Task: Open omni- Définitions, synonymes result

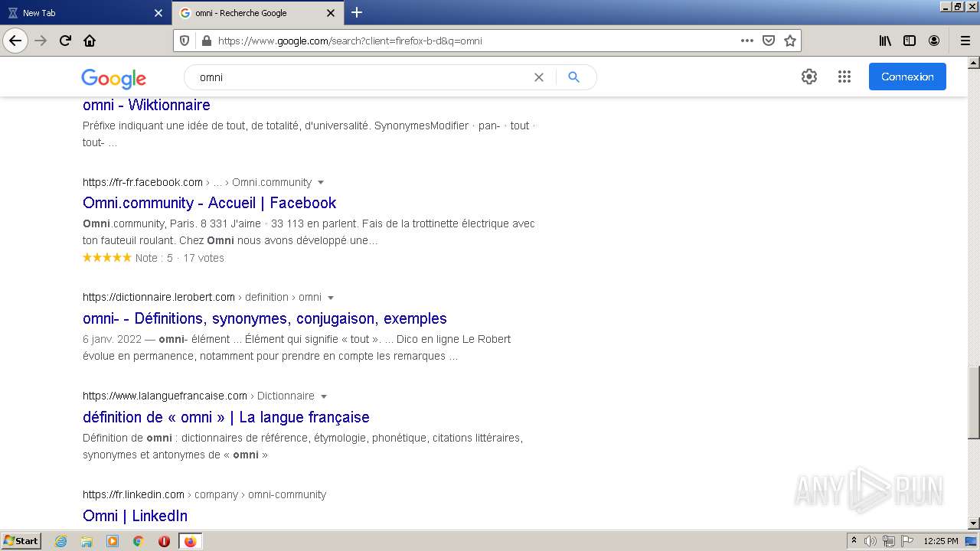Action: (x=265, y=318)
